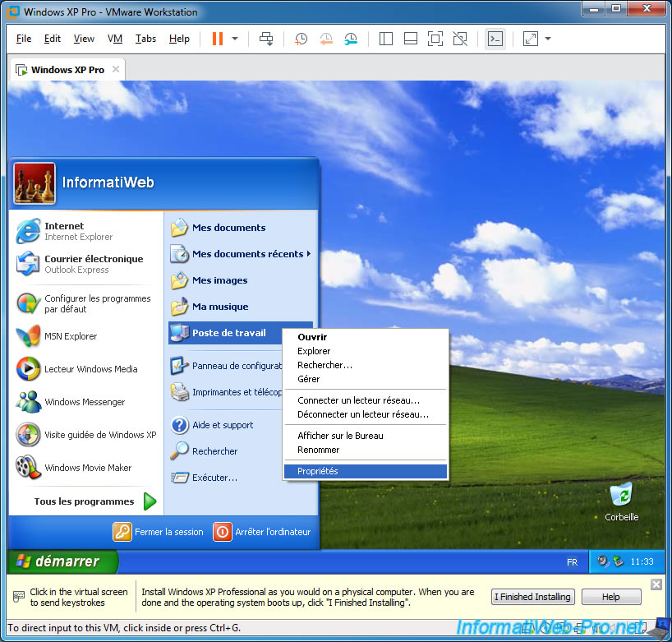This screenshot has width=672, height=642.
Task: Click the stretch guest display icon
Action: (531, 39)
